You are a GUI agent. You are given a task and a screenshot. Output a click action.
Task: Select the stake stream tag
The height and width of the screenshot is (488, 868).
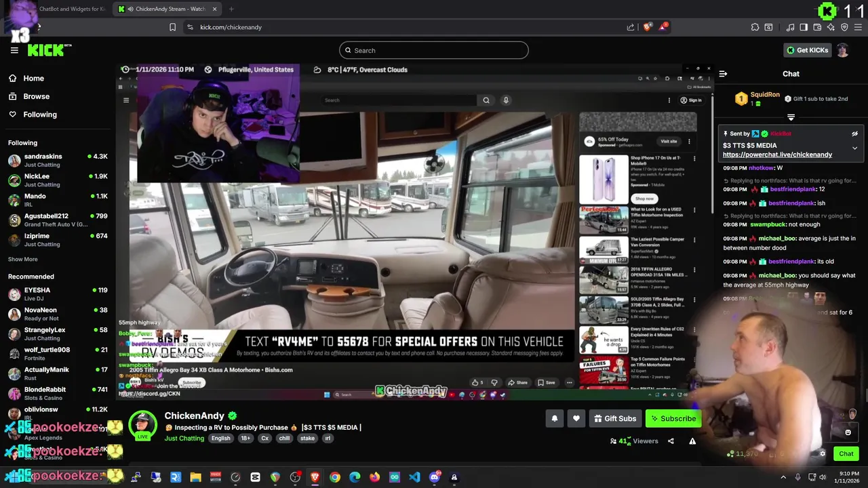tap(307, 439)
